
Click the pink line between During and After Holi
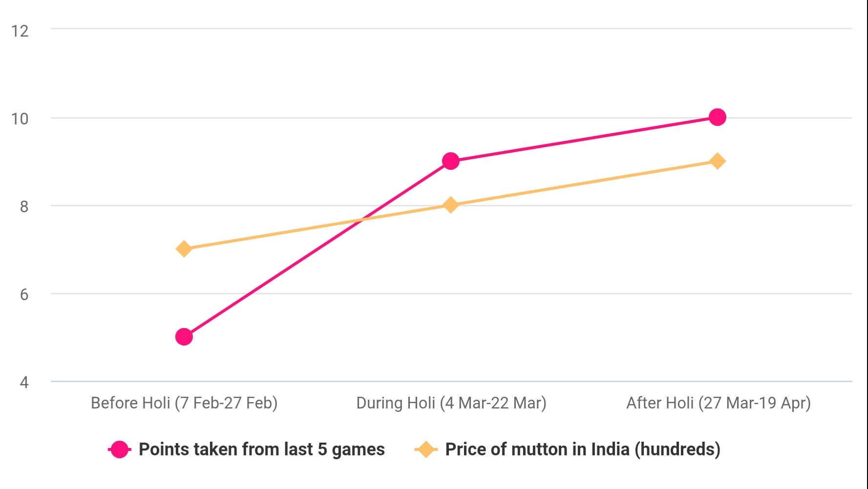tap(584, 139)
